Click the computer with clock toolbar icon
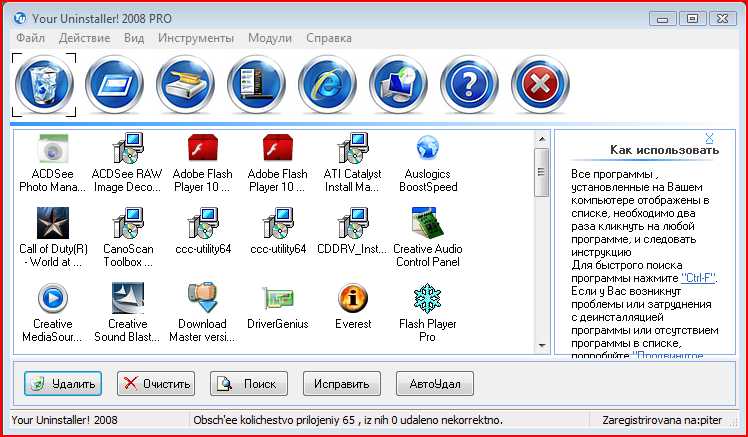 tap(398, 84)
